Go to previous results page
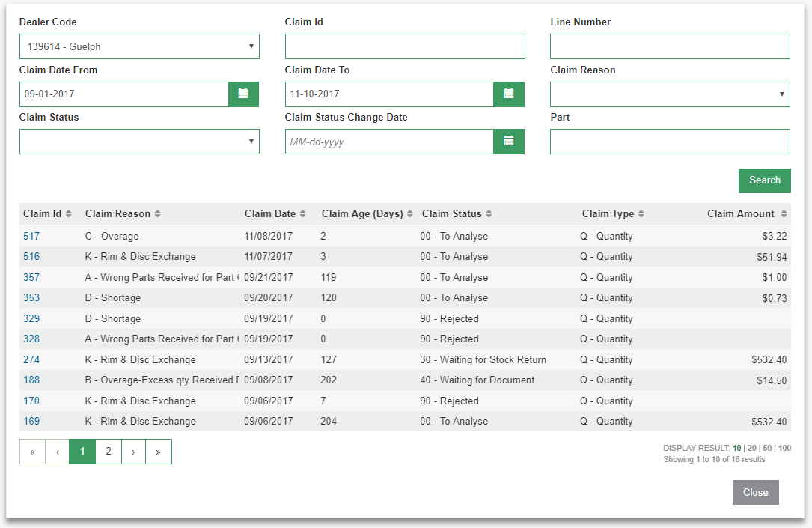Screen dimensions: 812x528 tap(58, 452)
